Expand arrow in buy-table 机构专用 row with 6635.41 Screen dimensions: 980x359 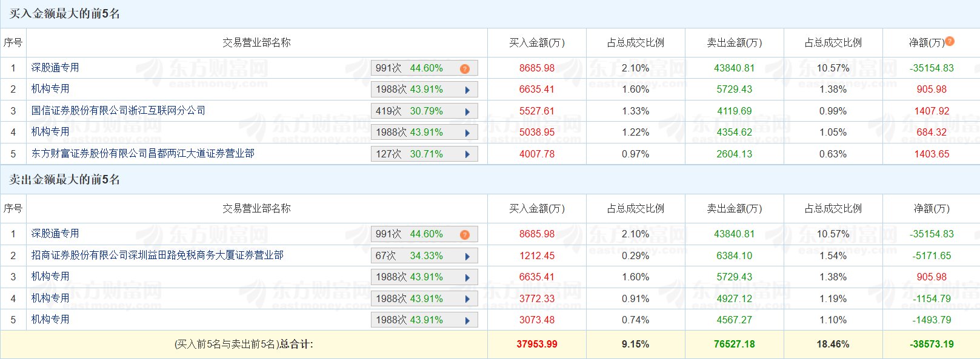click(x=467, y=90)
